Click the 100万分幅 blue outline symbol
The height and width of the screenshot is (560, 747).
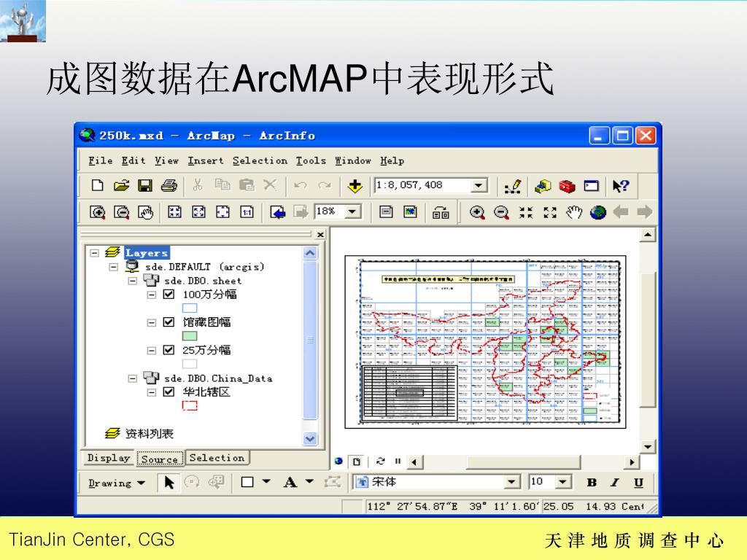pos(190,308)
